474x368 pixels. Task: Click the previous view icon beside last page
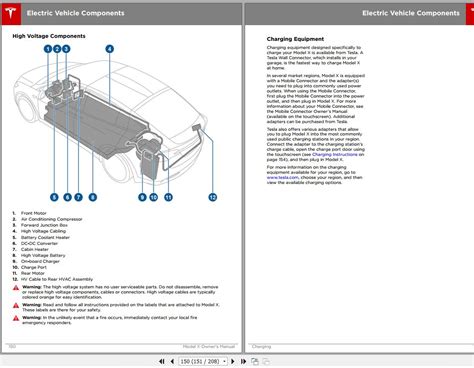255,361
